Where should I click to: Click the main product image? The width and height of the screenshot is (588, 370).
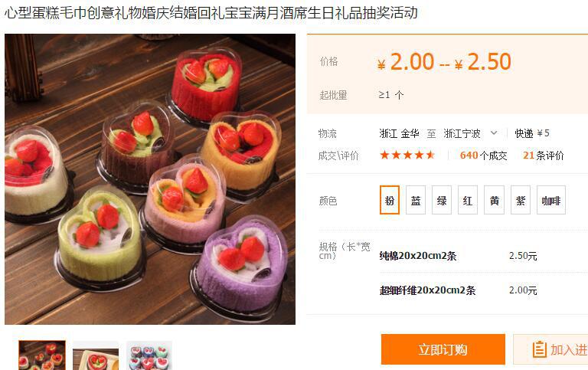coord(150,179)
